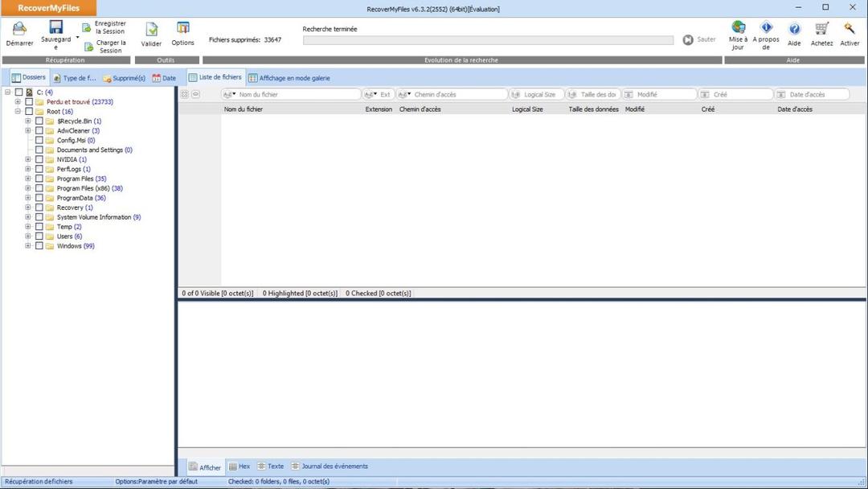The image size is (868, 489).
Task: Check the Root folder checkbox
Action: tap(29, 111)
